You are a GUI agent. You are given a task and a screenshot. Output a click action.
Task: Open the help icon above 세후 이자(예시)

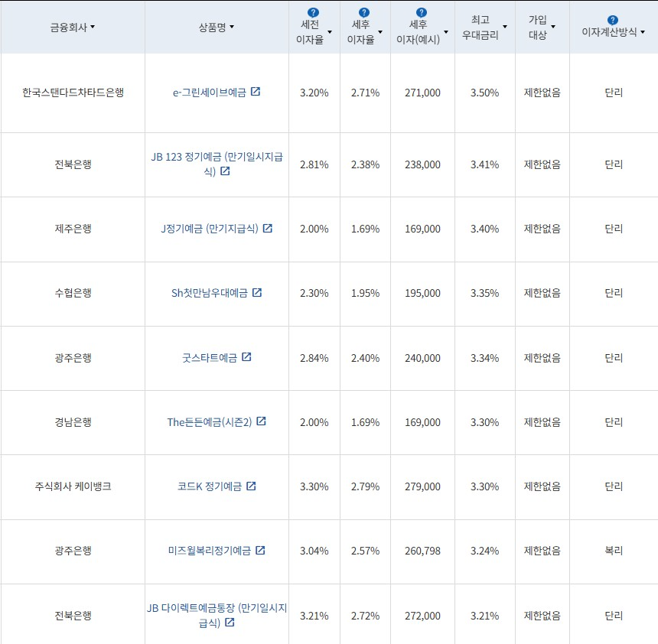[x=421, y=12]
